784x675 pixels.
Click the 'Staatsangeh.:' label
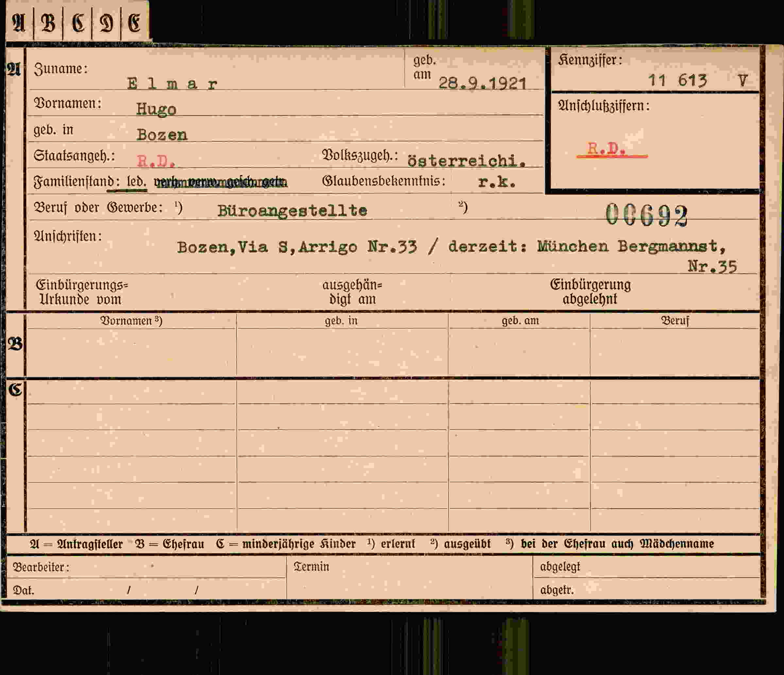point(74,156)
